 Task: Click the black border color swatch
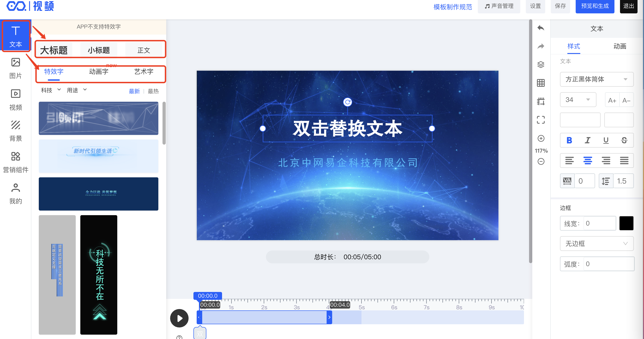tap(626, 223)
